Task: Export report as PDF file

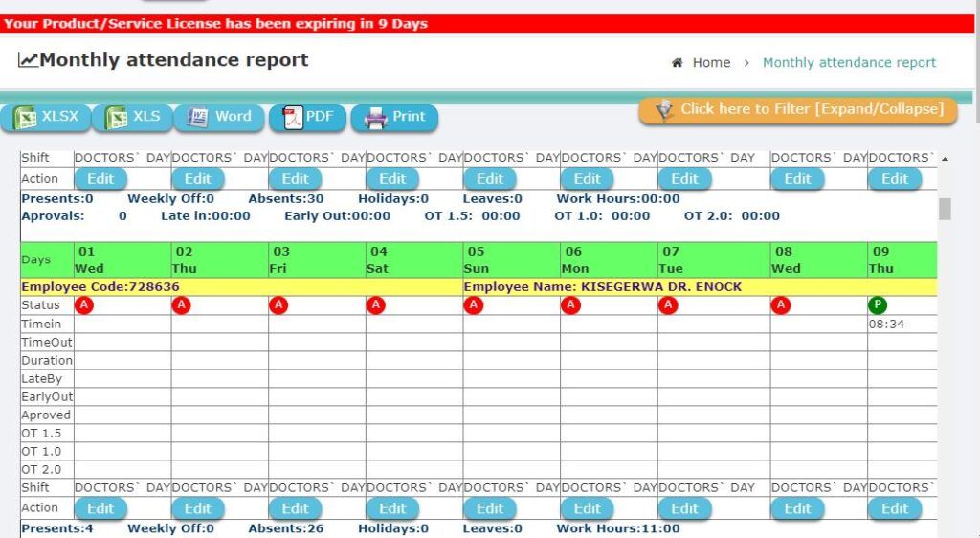Action: pos(307,118)
